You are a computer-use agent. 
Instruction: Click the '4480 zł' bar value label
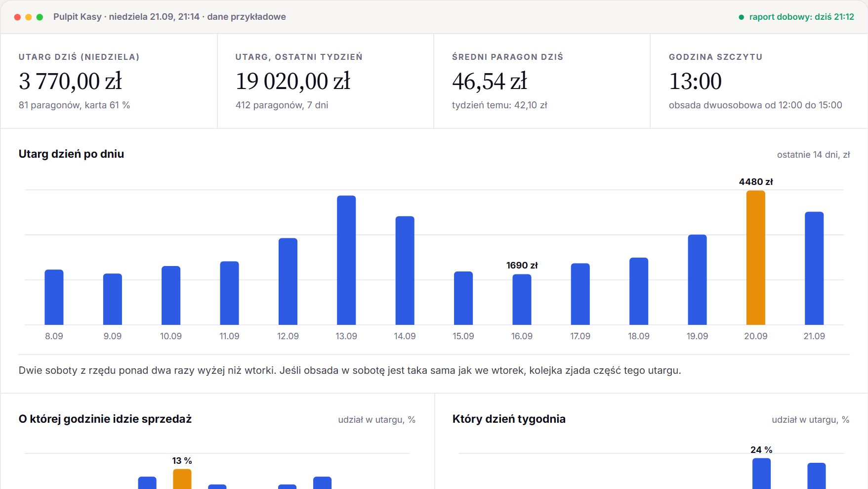point(755,181)
